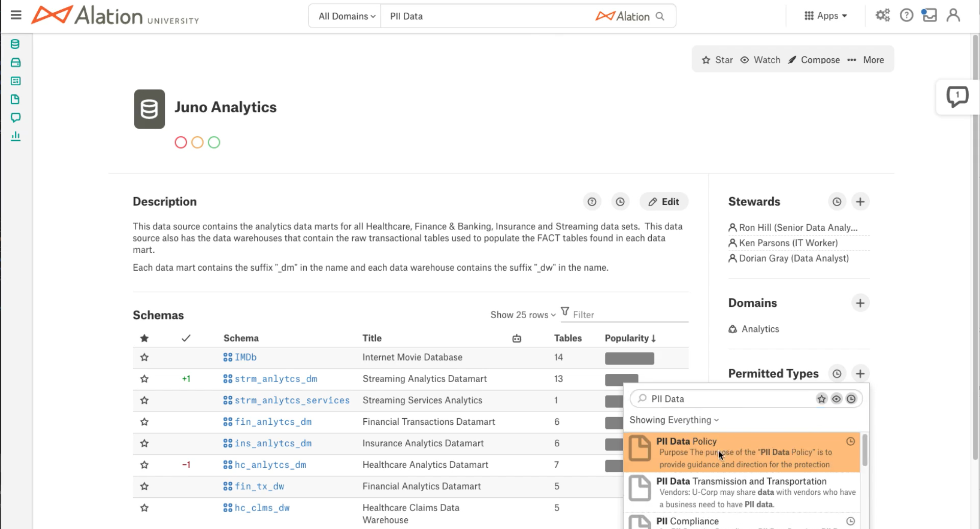Image resolution: width=980 pixels, height=529 pixels.
Task: Sort by Title column header
Action: point(372,338)
